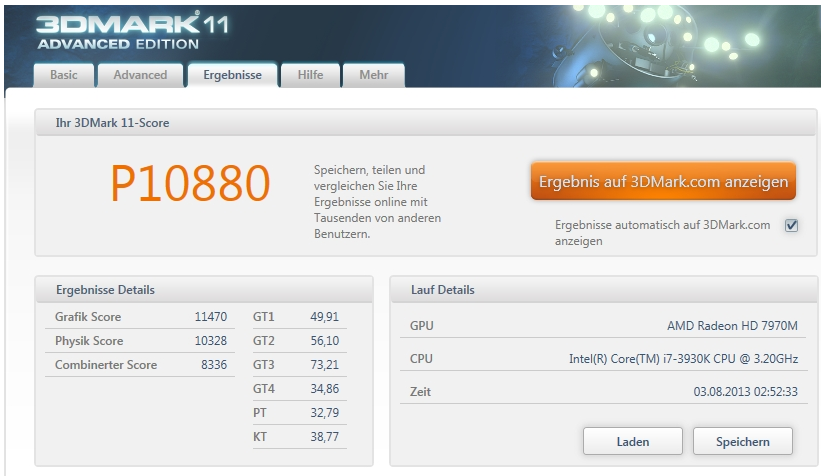The image size is (821, 476).
Task: Click the GT3 result value 73,21
Action: (324, 365)
